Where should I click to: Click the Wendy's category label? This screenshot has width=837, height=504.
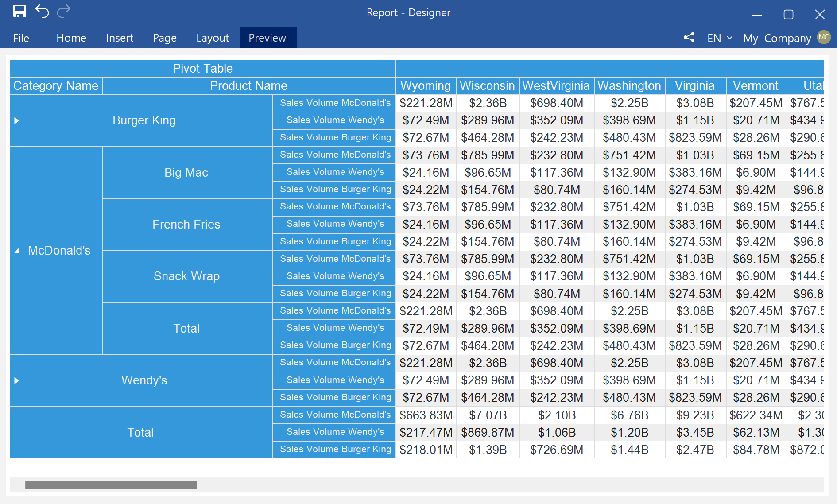pos(144,380)
